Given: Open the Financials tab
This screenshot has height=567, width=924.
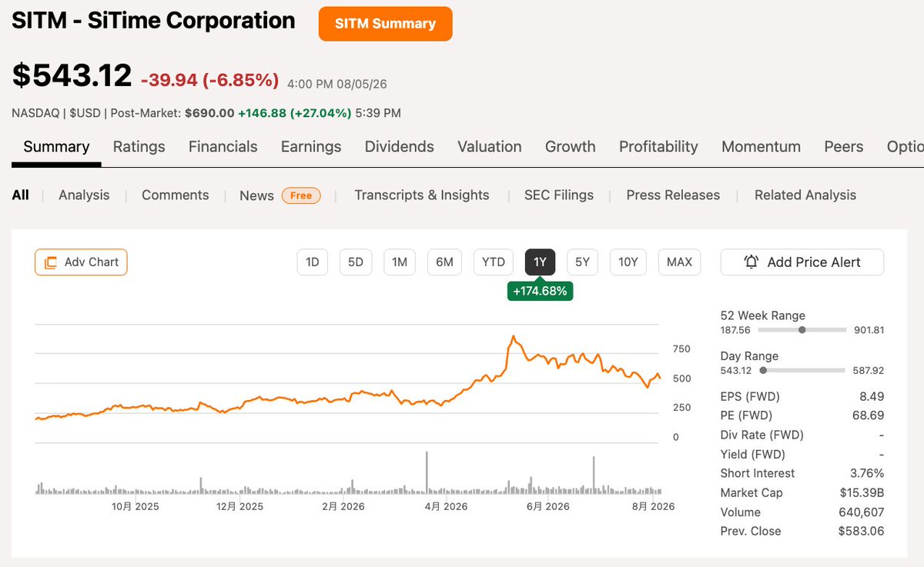Looking at the screenshot, I should [x=223, y=147].
